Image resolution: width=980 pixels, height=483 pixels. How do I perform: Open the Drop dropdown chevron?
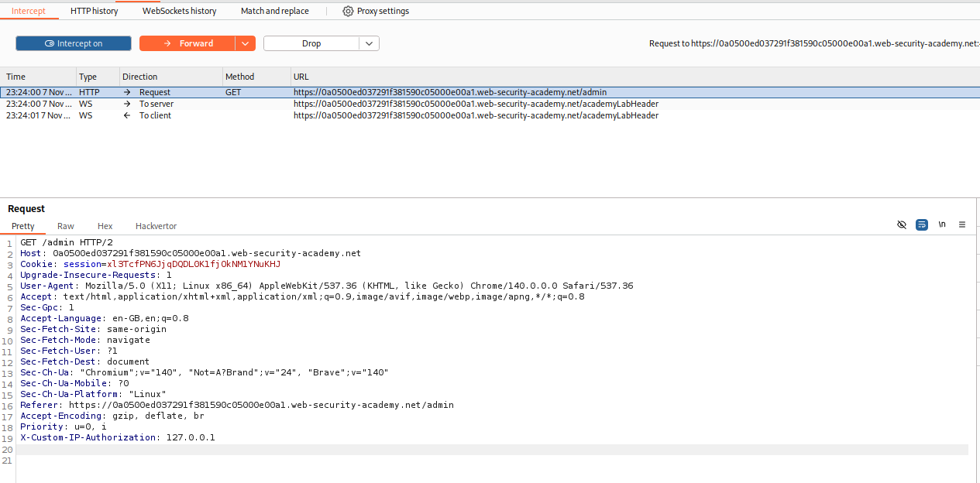pos(369,43)
